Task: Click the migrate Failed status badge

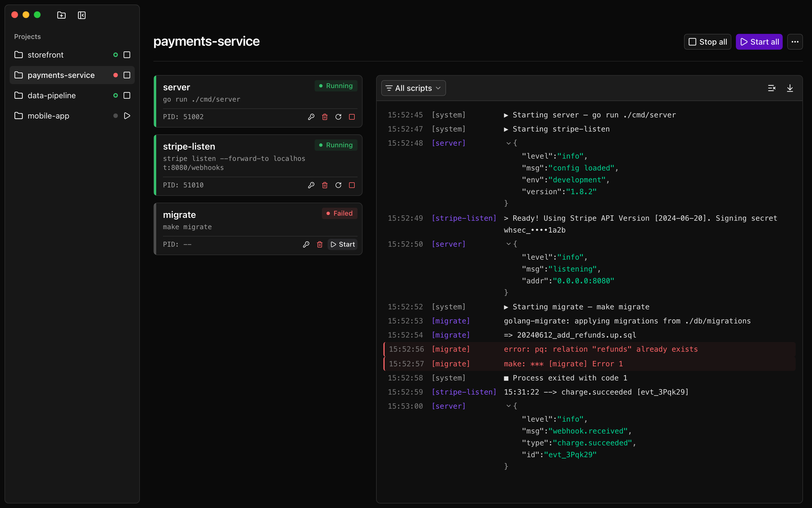Action: pos(339,213)
